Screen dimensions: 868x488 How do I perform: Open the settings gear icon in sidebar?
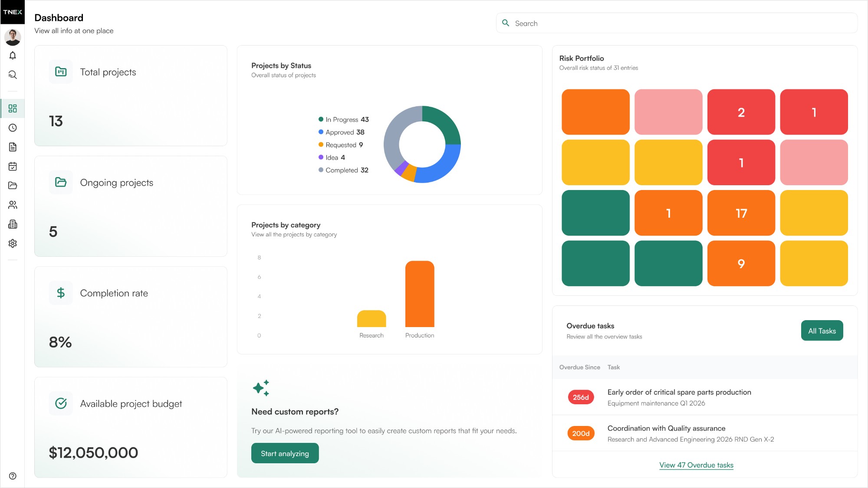pos(13,243)
